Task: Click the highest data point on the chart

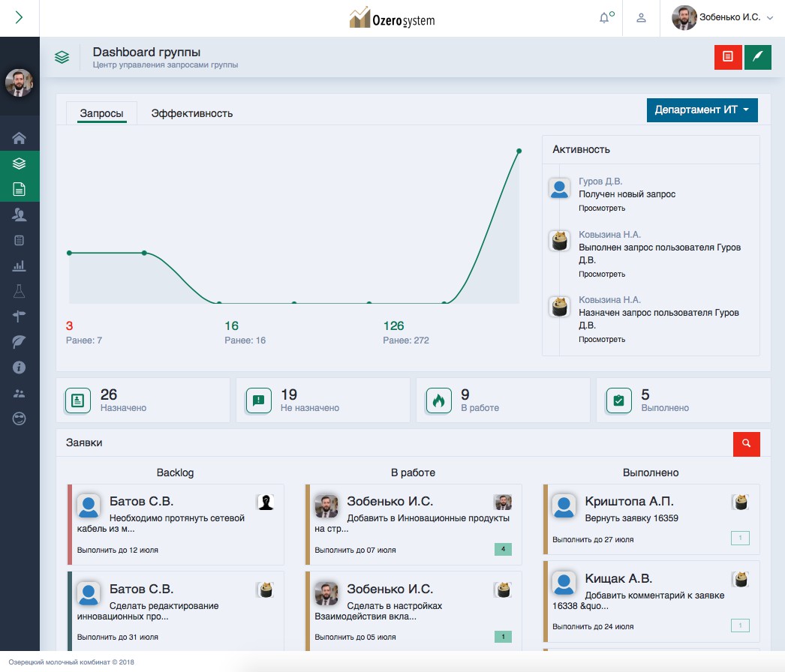Action: point(519,151)
